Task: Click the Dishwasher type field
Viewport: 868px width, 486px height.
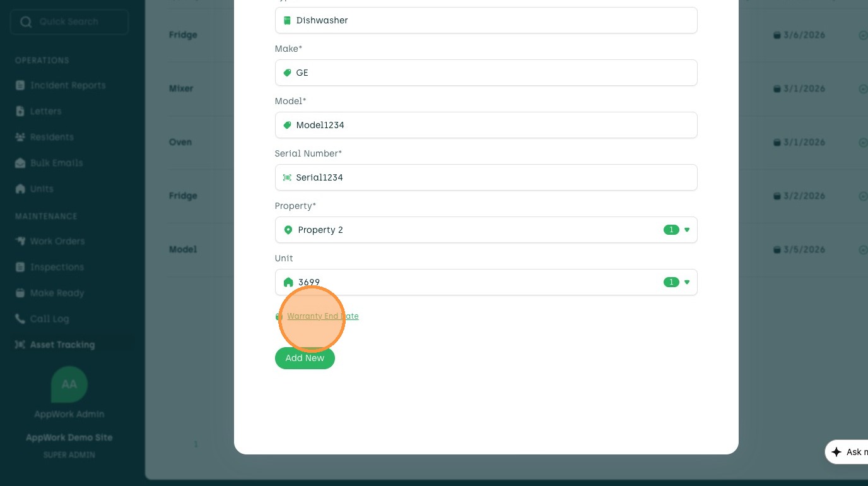Action: click(486, 20)
